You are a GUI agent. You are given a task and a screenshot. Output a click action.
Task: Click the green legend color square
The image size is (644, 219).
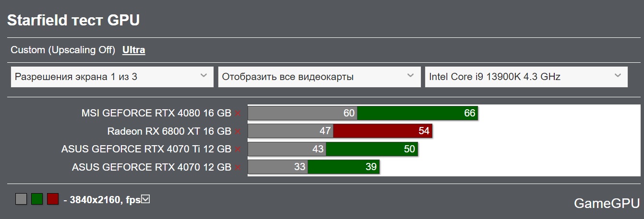pyautogui.click(x=37, y=199)
